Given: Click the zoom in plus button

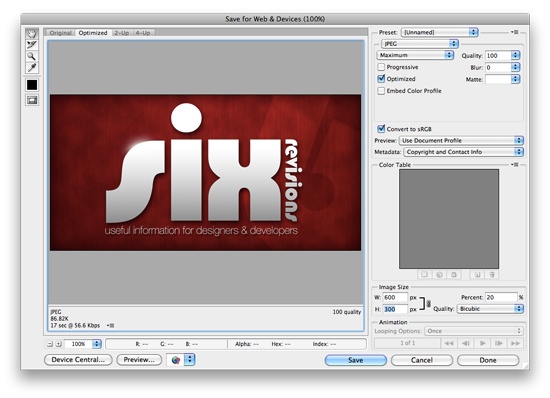Looking at the screenshot, I should tap(59, 344).
